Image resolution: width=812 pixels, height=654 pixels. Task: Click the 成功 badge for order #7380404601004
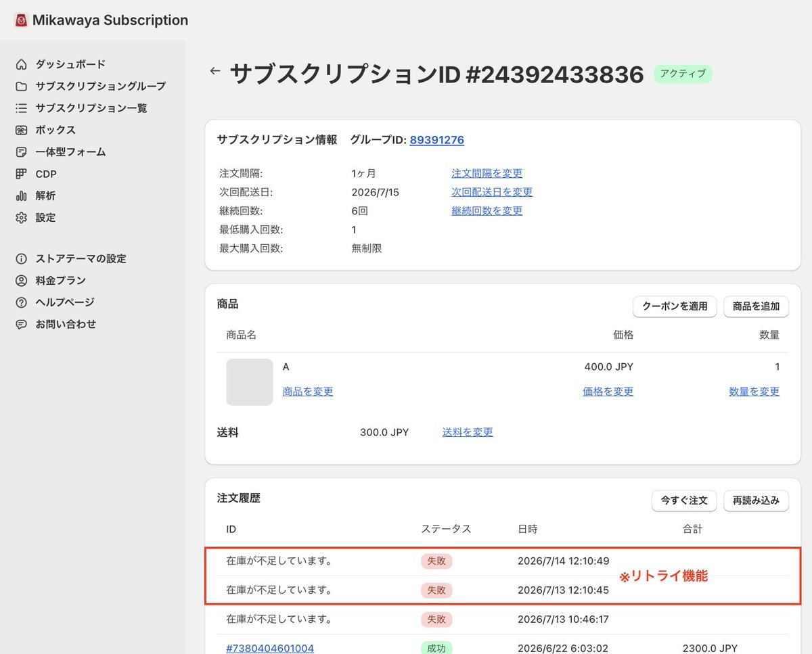(x=436, y=648)
